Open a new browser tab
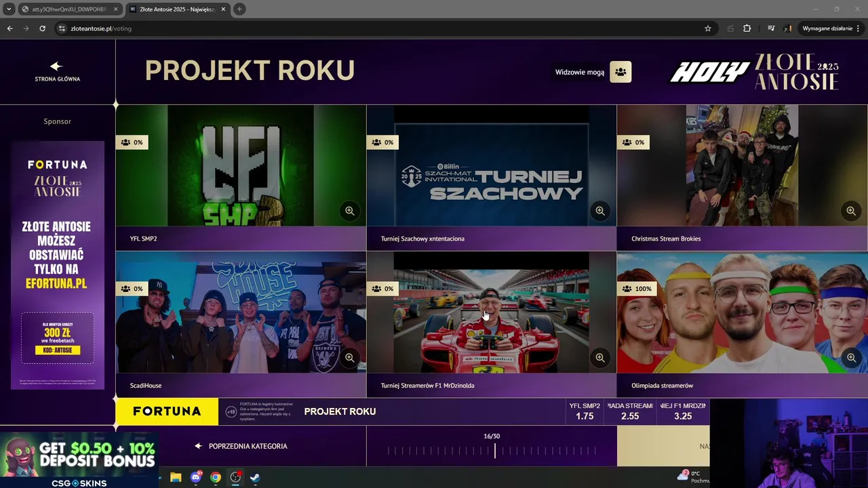The height and width of the screenshot is (488, 868). point(239,9)
